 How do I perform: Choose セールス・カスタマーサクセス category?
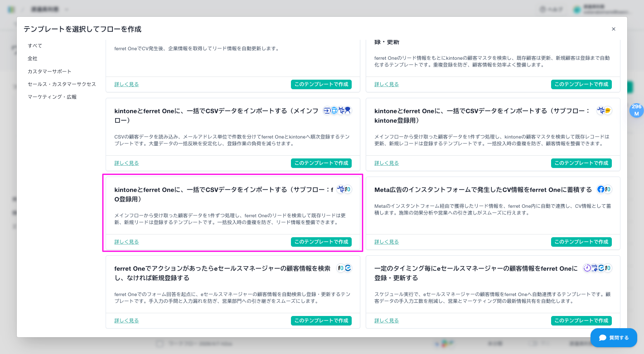62,84
